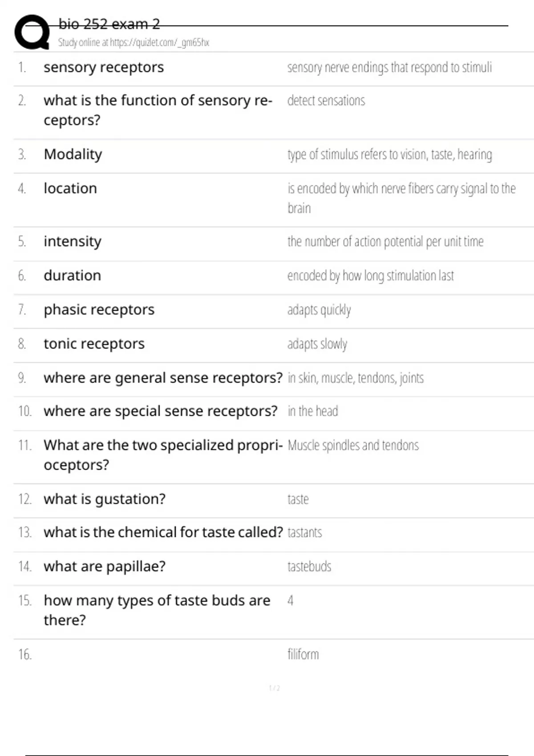
Task: Click 'what is gustation?' question
Action: click(x=105, y=499)
